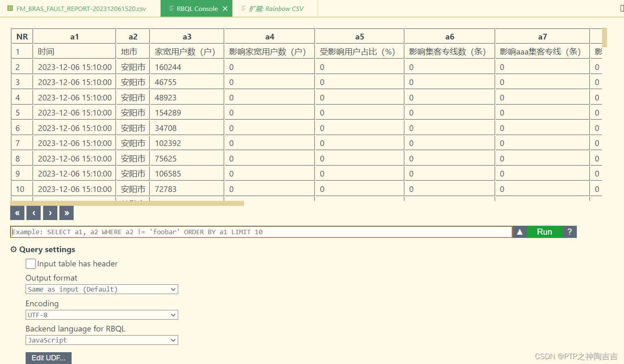
Task: Go to the previous results page
Action: tap(33, 213)
